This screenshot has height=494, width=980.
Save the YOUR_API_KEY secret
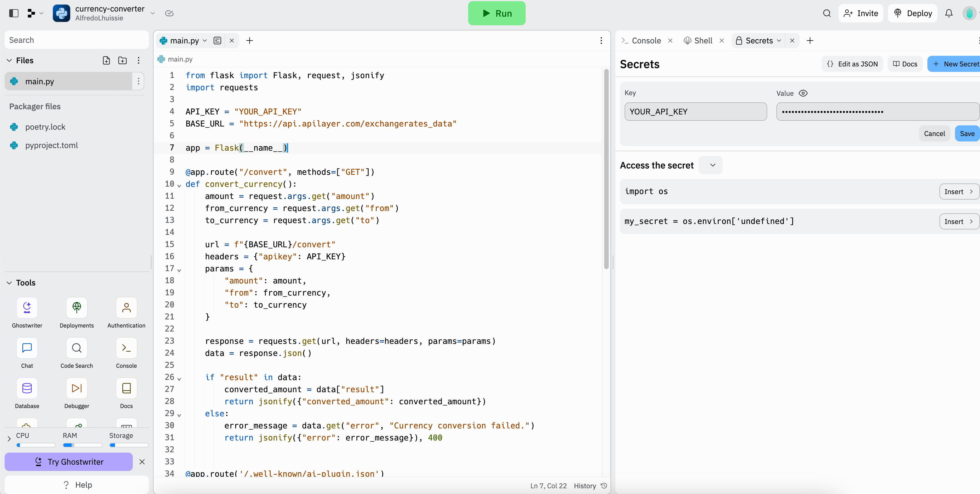(967, 133)
